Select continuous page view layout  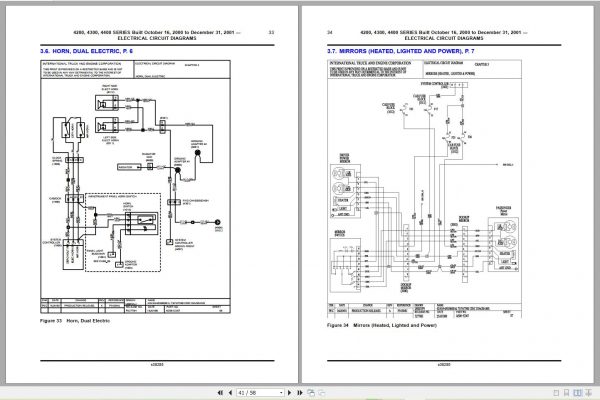[567, 393]
